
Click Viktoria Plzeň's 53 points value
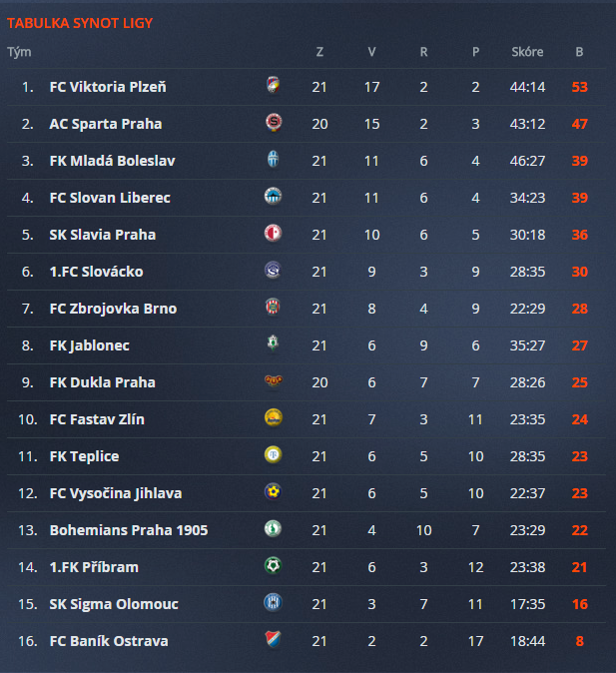pyautogui.click(x=579, y=87)
